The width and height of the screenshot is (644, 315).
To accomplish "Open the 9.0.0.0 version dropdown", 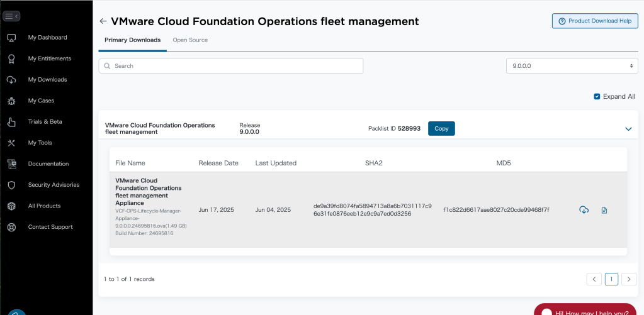I will pyautogui.click(x=572, y=65).
